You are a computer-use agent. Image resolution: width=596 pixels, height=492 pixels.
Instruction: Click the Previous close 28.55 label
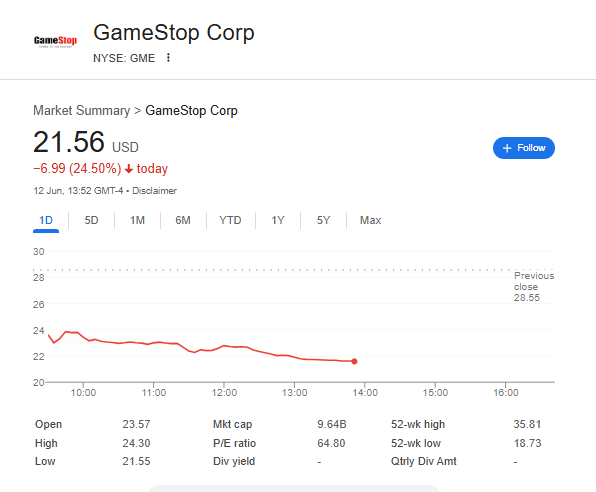coord(534,287)
